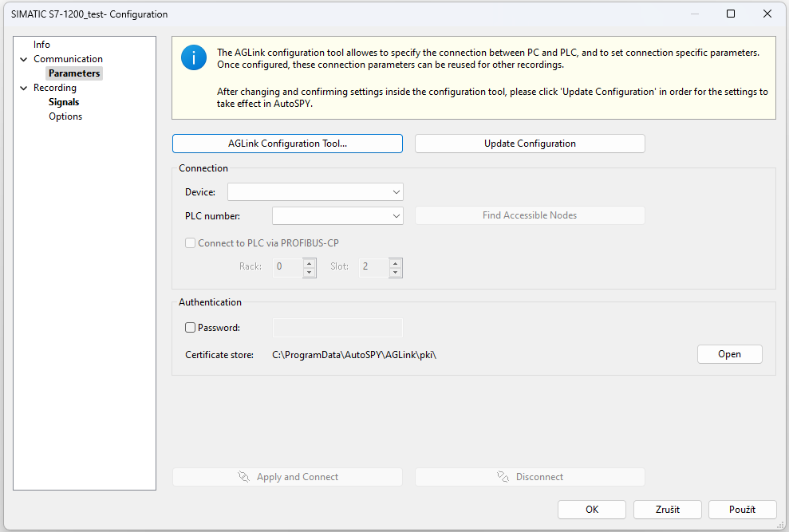Image resolution: width=789 pixels, height=532 pixels.
Task: Click into the Password input field
Action: pos(337,328)
